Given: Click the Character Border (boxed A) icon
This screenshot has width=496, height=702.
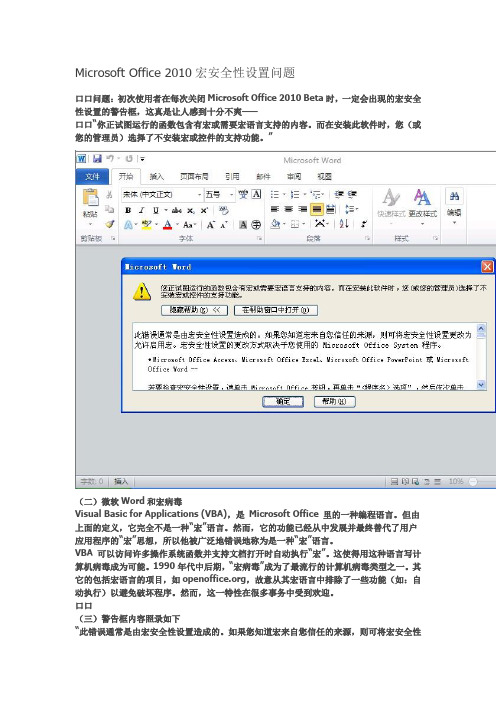Looking at the screenshot, I should coord(257,194).
